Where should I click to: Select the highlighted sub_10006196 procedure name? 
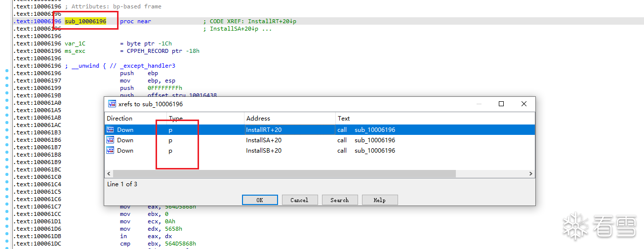click(x=85, y=22)
